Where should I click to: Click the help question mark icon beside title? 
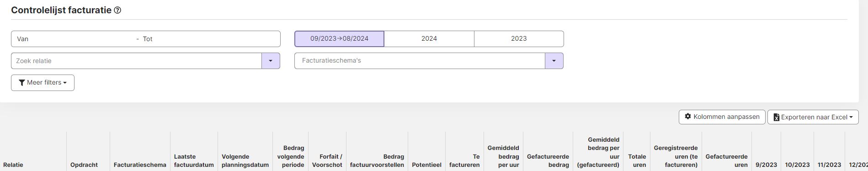[117, 10]
